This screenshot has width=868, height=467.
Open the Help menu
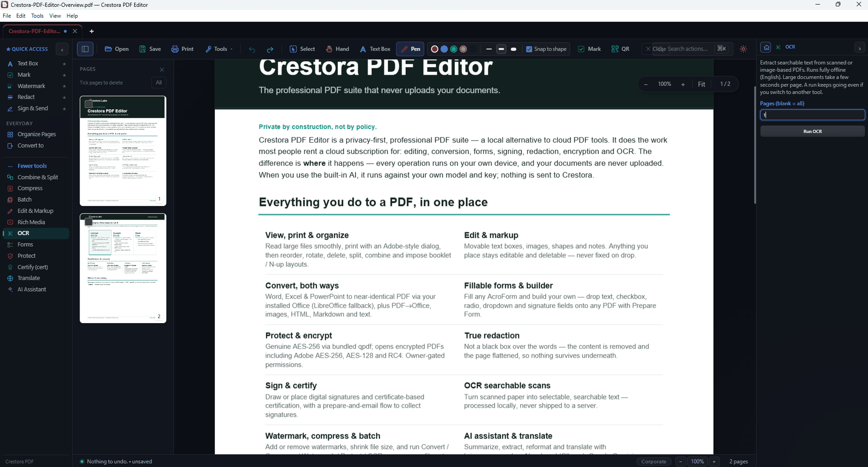point(72,16)
